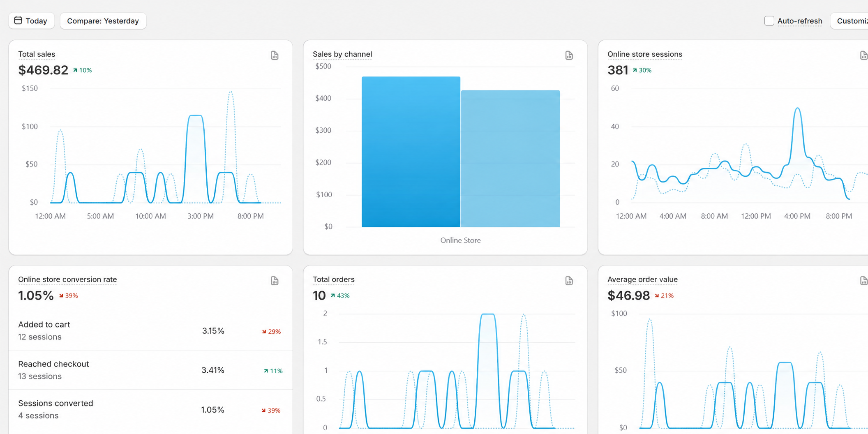Enable the Auto-refresh checkbox

point(769,21)
